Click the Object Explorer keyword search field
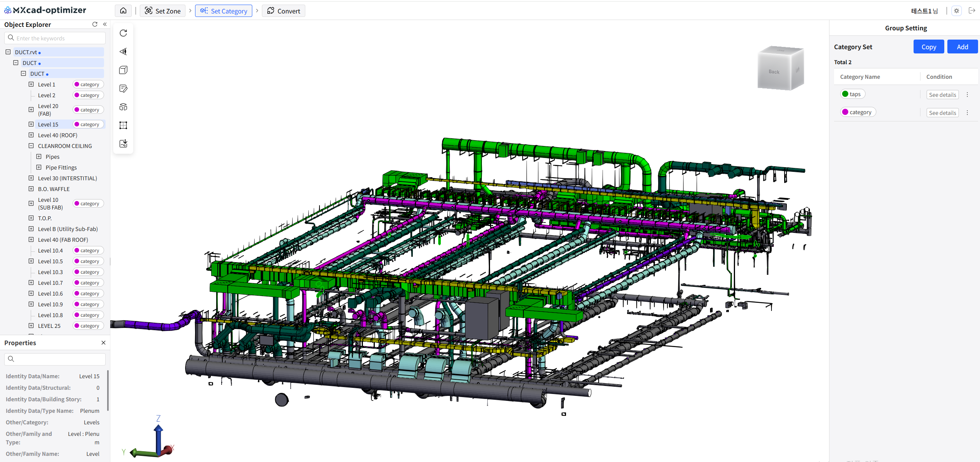 pyautogui.click(x=58, y=38)
